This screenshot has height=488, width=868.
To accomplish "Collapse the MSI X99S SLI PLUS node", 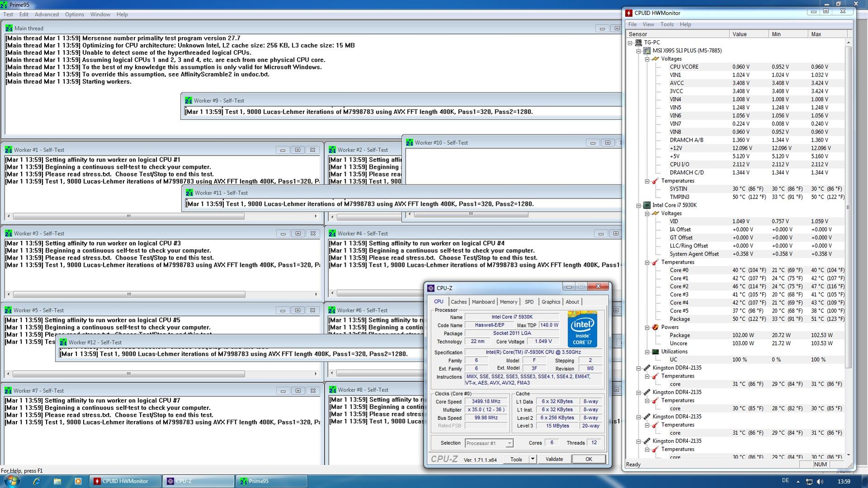I will 639,51.
